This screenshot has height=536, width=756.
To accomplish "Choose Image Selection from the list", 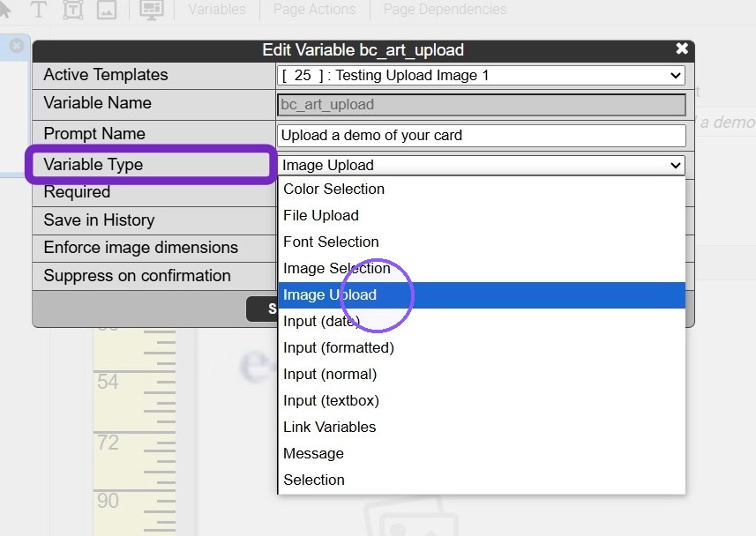I will coord(481,269).
